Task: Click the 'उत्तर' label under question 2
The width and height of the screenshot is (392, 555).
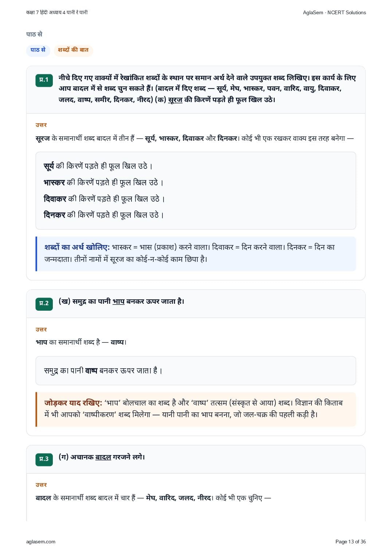Action: point(41,330)
